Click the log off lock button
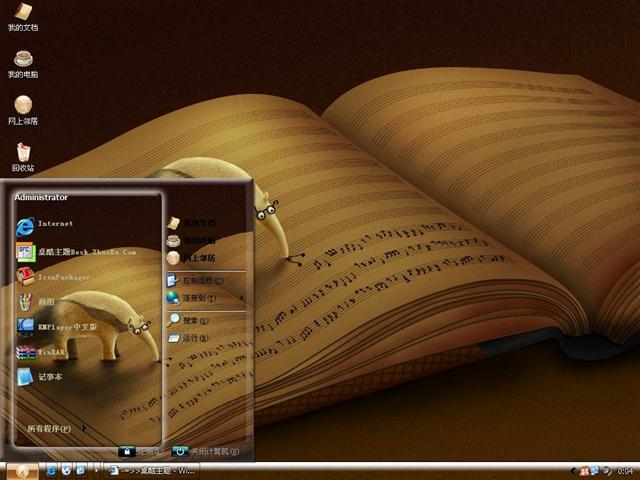 point(127,451)
